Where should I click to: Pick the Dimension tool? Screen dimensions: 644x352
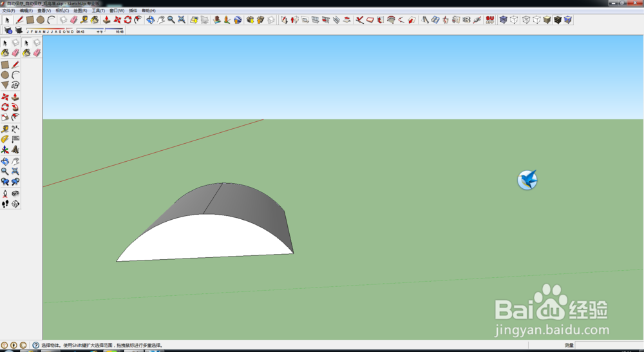coord(15,129)
